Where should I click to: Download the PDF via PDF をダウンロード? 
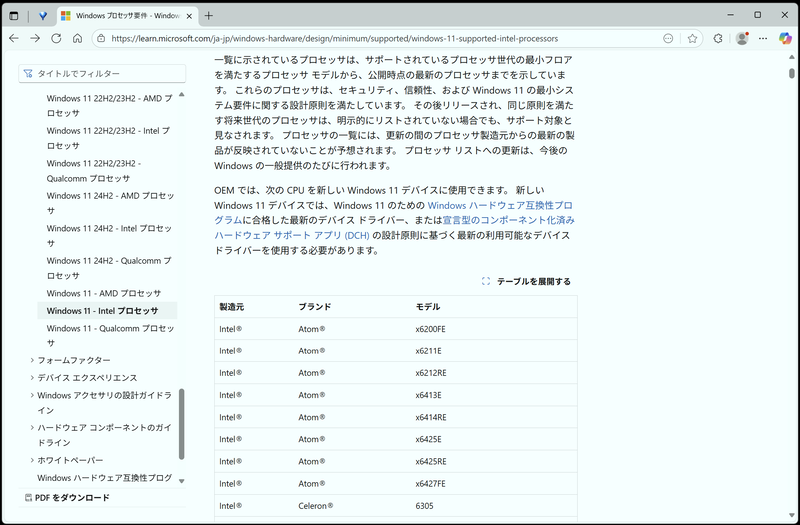(67, 497)
